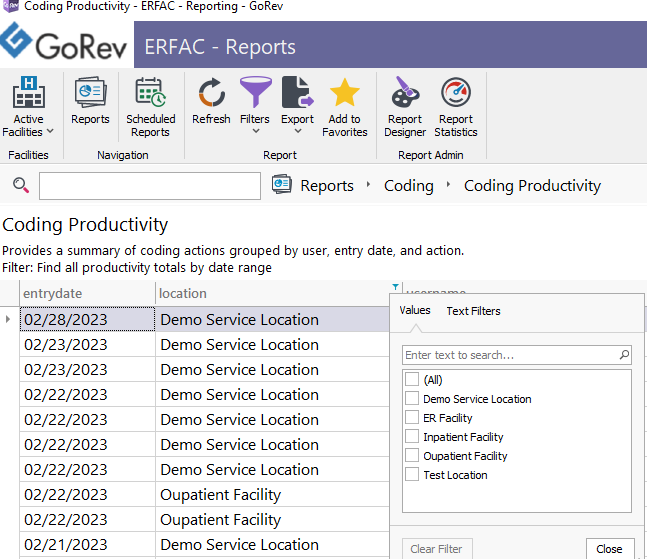Select Demo Service Location cell for 02/28/2023
The width and height of the screenshot is (647, 559).
tap(272, 319)
